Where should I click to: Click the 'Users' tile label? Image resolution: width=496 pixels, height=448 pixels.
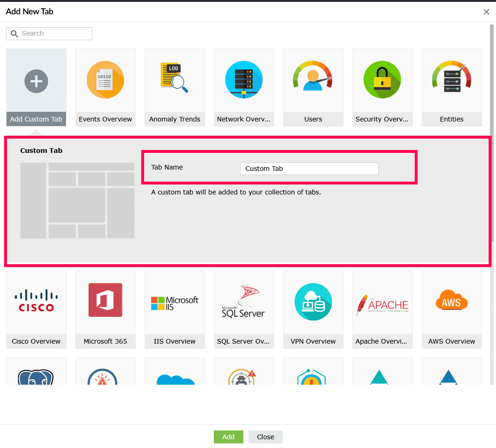click(x=313, y=119)
